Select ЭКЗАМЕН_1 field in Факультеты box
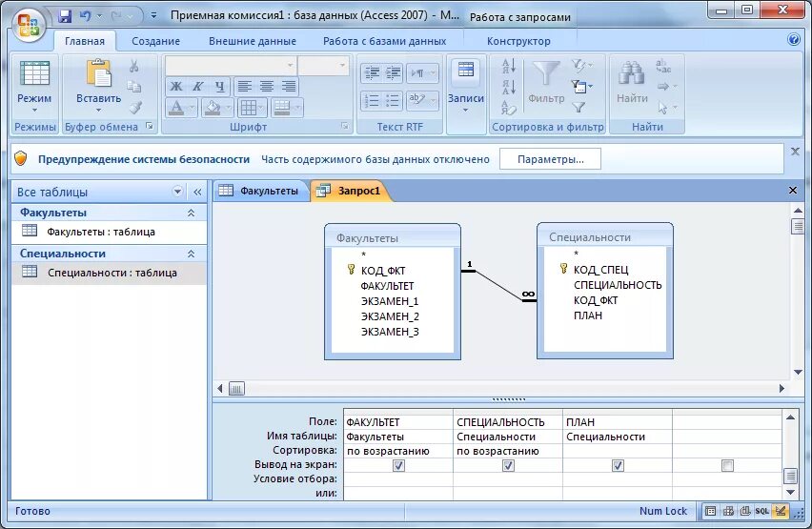This screenshot has height=529, width=812. click(390, 301)
